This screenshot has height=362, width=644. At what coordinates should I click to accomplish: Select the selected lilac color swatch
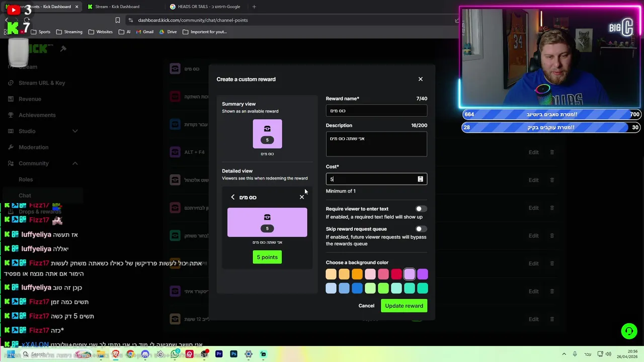pyautogui.click(x=410, y=274)
